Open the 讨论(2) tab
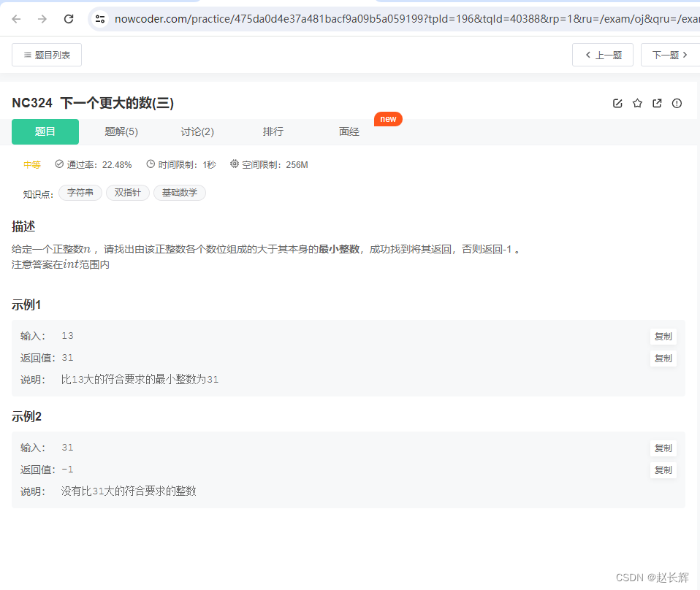Viewport: 700px width, 590px height. coord(197,131)
